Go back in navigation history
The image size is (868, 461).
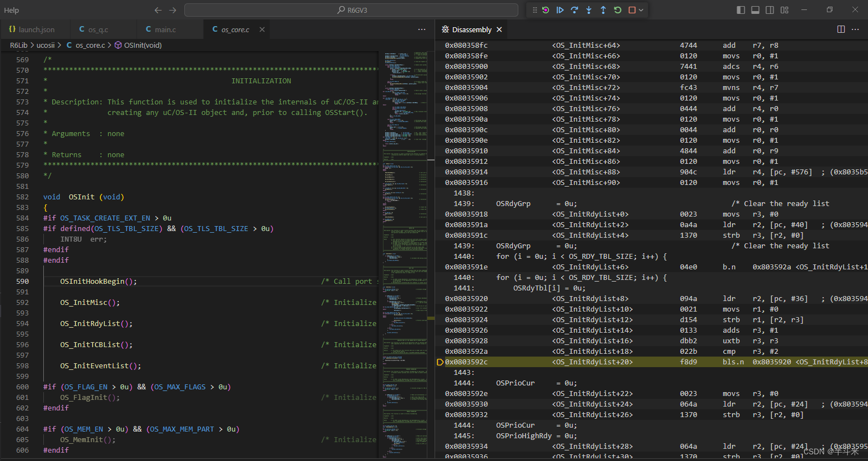pos(158,10)
